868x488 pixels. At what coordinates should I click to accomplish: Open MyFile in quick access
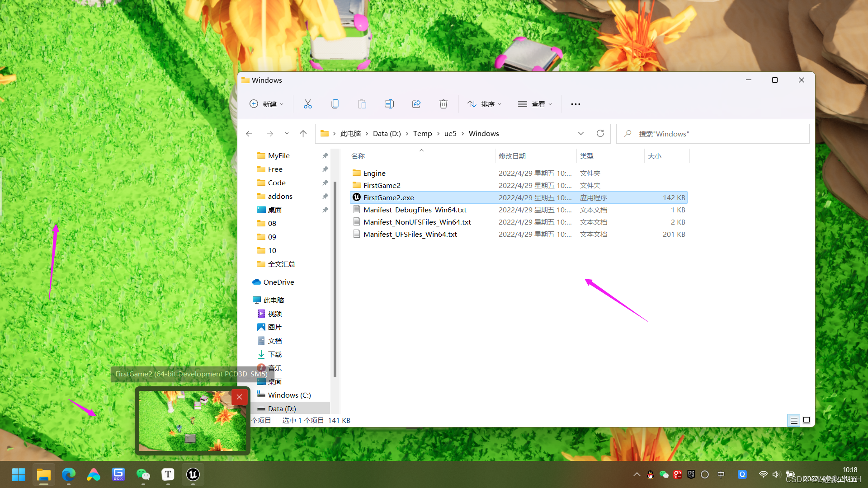pyautogui.click(x=278, y=155)
